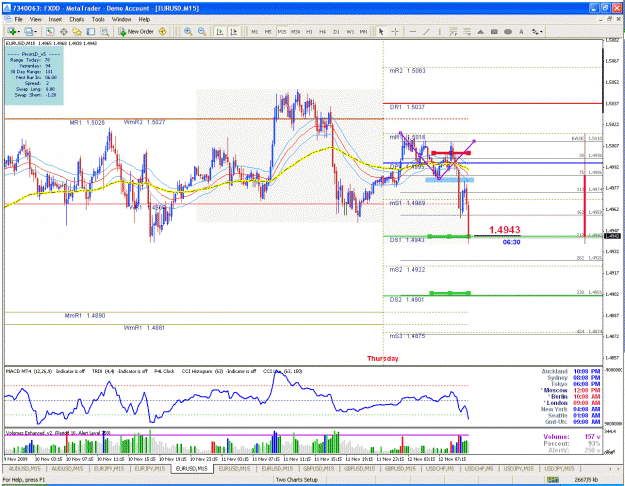This screenshot has height=486, width=625.
Task: Click the WmR1 1.4881 level label
Action: [x=144, y=328]
